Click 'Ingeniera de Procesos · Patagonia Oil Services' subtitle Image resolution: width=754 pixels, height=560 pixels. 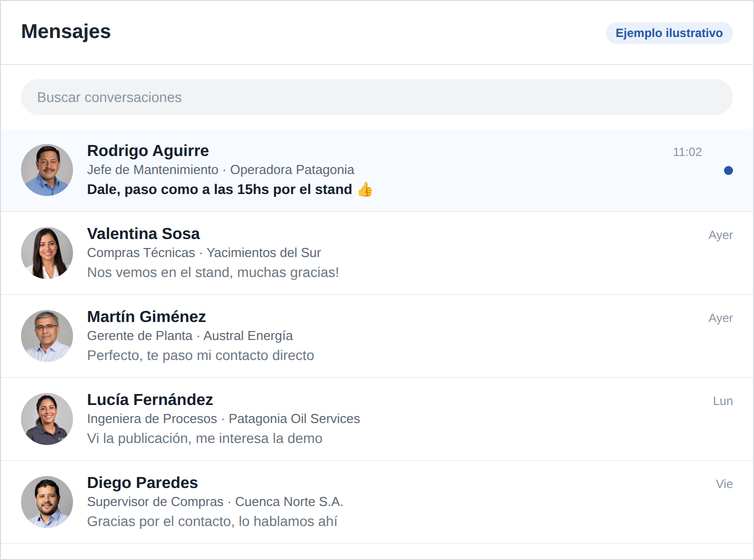(224, 419)
